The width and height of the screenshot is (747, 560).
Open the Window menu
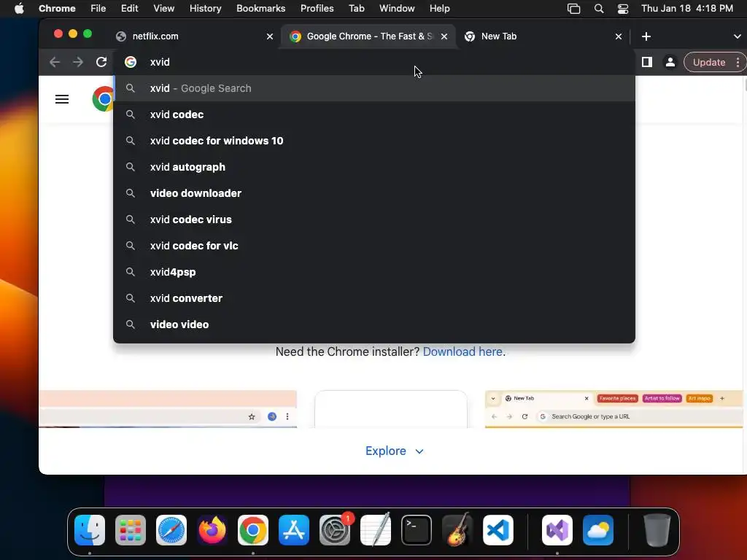click(397, 9)
